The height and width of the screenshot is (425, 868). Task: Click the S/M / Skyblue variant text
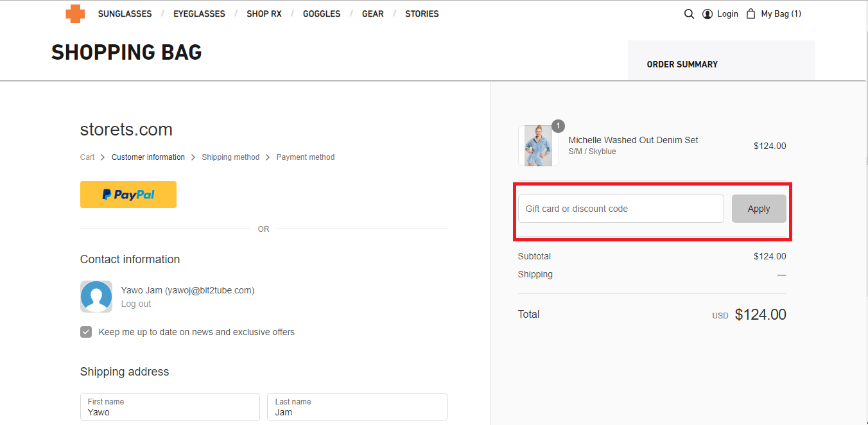(x=592, y=152)
